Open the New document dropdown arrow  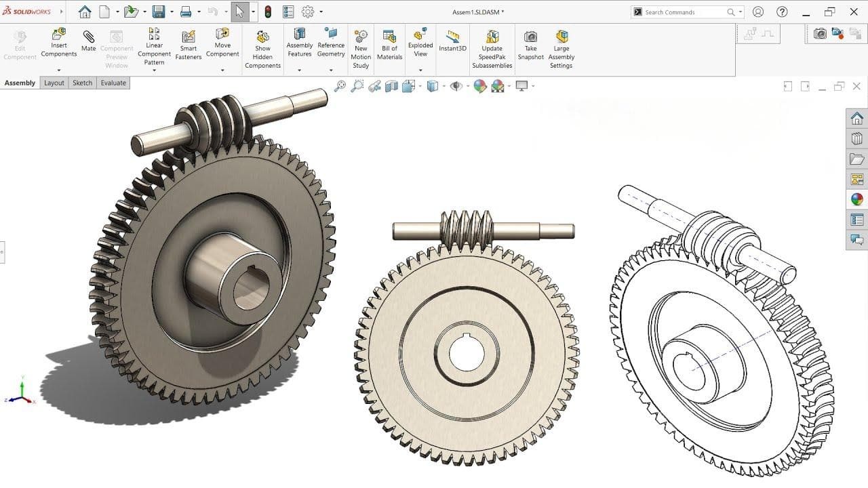click(117, 12)
